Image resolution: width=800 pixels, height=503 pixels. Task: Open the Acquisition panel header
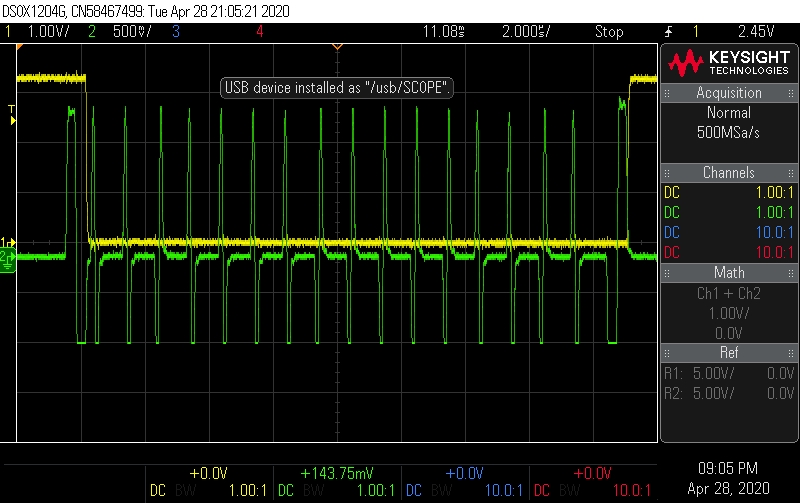pyautogui.click(x=729, y=93)
